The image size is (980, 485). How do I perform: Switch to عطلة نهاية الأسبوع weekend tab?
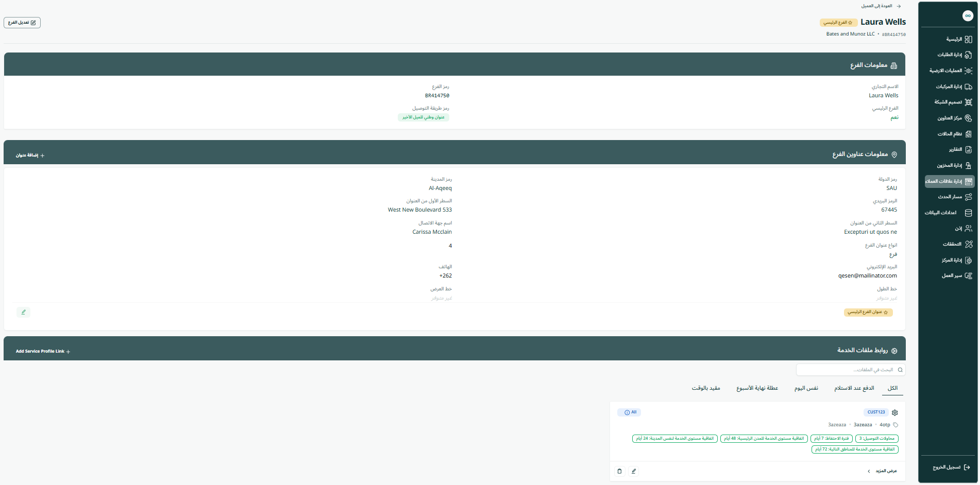point(757,388)
